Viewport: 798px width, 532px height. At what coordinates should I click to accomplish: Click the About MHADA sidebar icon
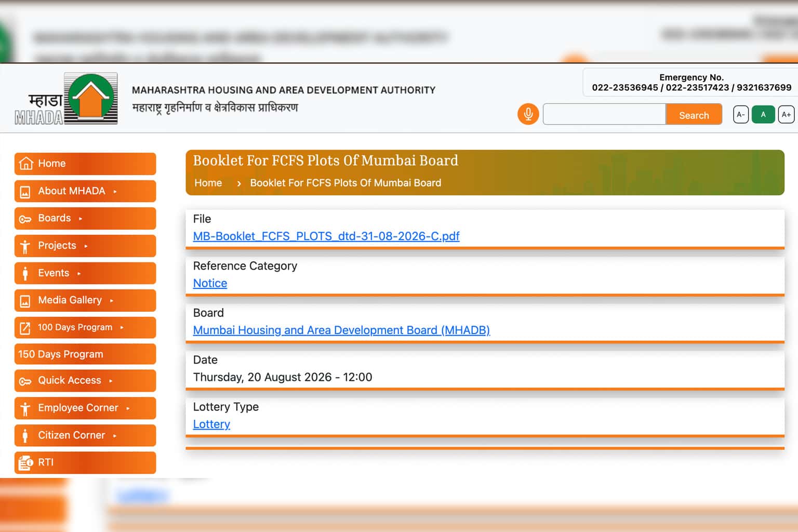pyautogui.click(x=25, y=192)
